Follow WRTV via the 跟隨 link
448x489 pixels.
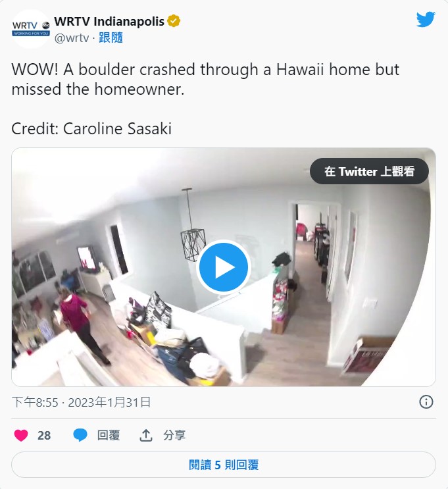click(x=111, y=38)
